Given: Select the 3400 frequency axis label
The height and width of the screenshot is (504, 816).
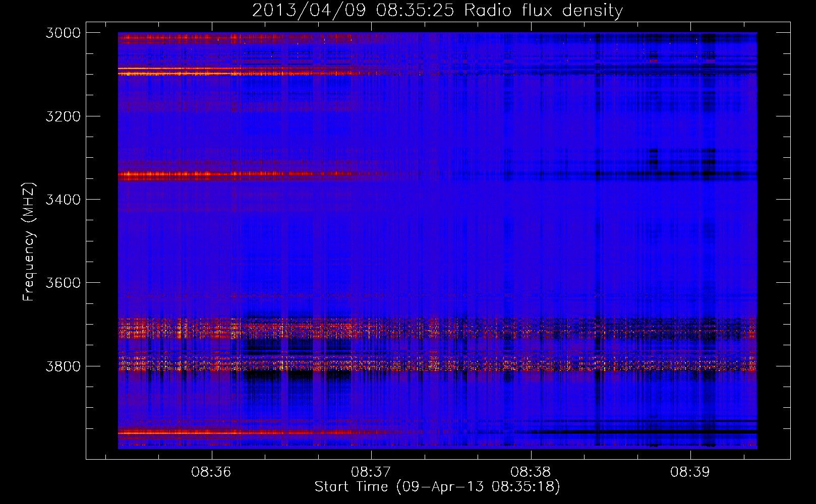Looking at the screenshot, I should coord(63,200).
